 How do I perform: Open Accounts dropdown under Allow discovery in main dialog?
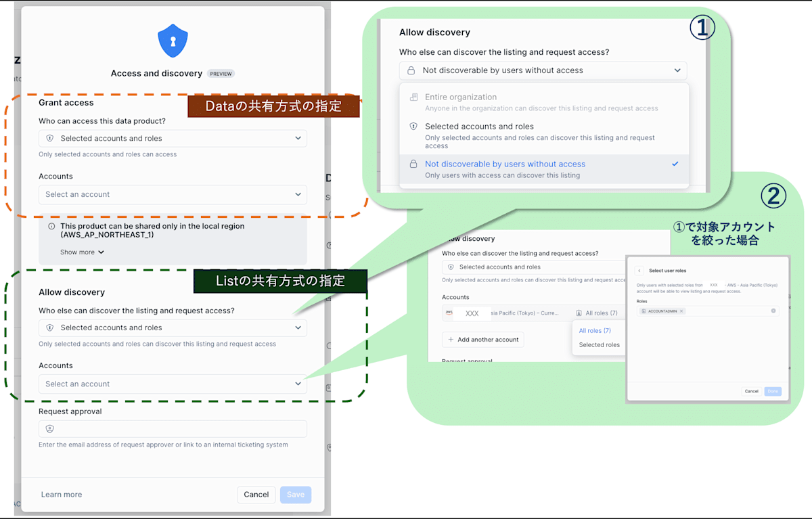point(173,384)
